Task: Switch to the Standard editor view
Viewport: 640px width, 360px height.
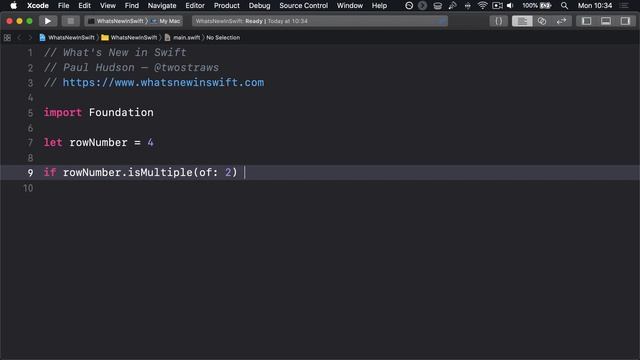Action: [522, 21]
